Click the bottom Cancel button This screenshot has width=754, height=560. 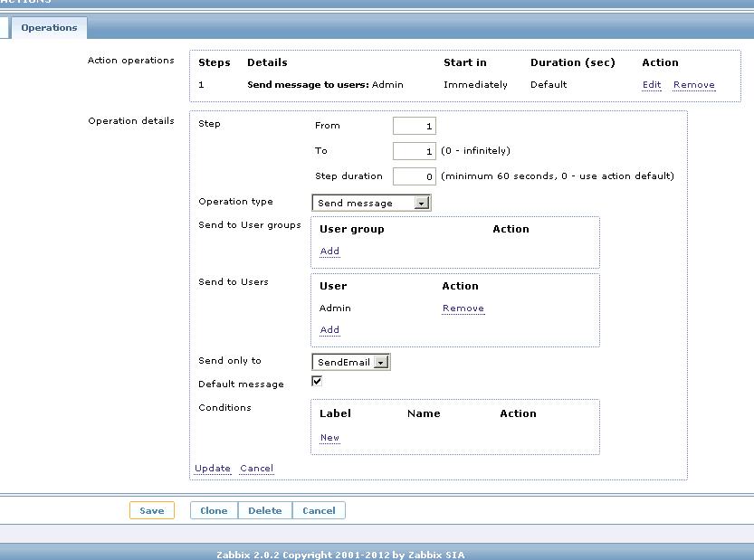coord(319,511)
